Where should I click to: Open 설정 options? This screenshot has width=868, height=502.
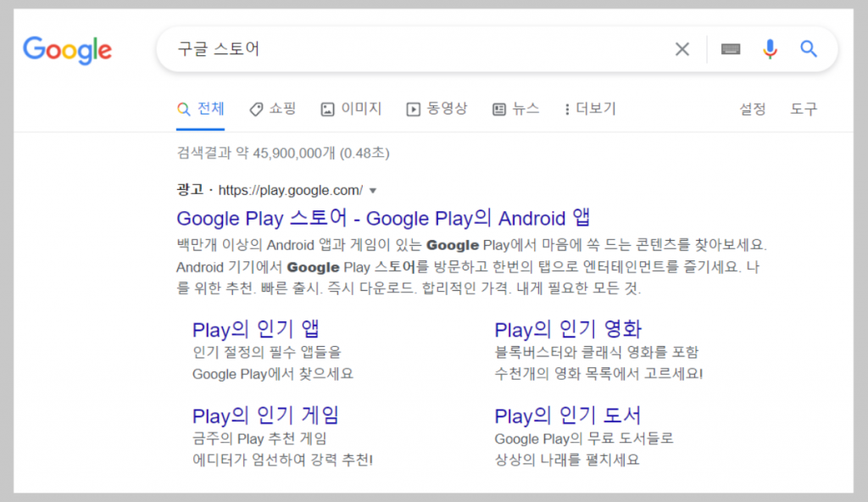pyautogui.click(x=753, y=109)
